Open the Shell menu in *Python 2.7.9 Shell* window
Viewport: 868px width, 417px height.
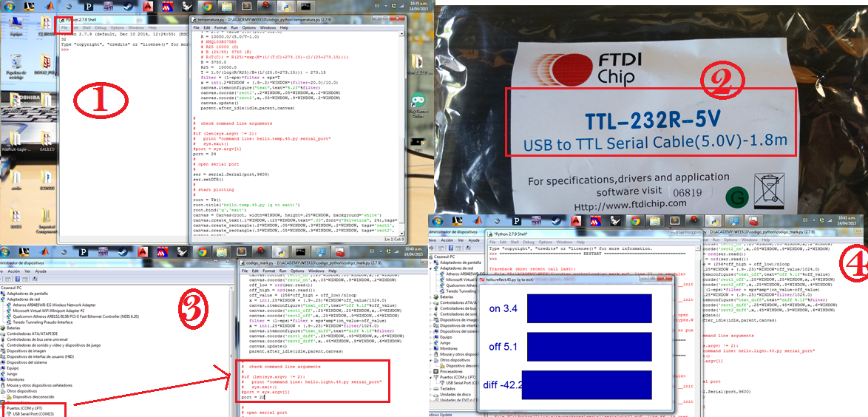point(515,242)
